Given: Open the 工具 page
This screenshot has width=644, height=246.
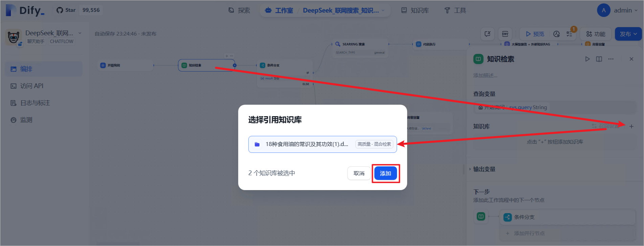Looking at the screenshot, I should 455,11.
